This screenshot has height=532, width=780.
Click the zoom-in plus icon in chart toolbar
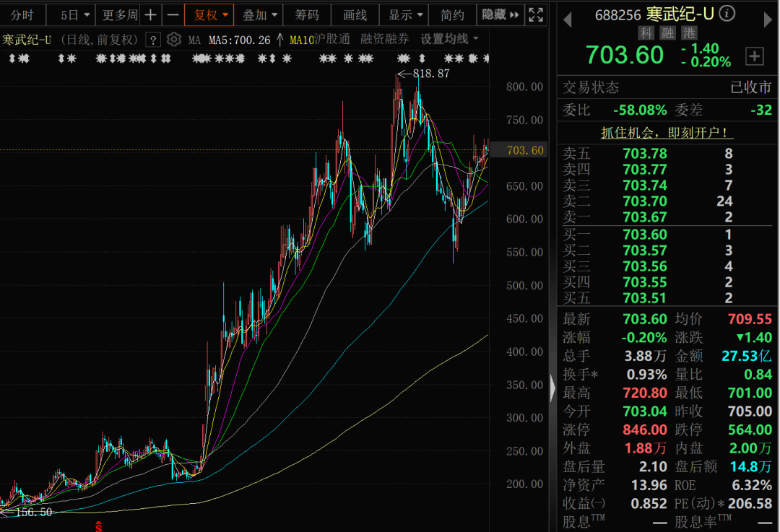pos(149,14)
